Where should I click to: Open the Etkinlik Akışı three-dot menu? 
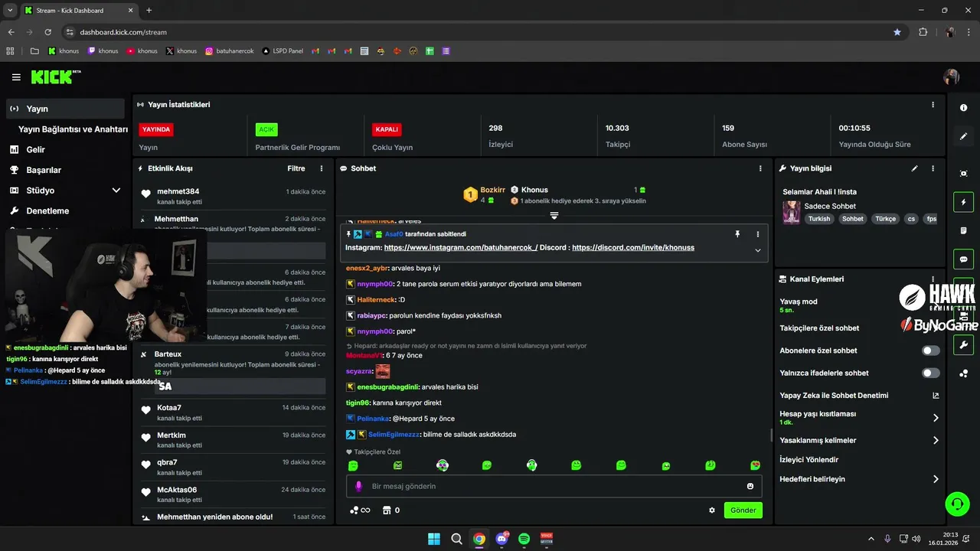pyautogui.click(x=322, y=168)
